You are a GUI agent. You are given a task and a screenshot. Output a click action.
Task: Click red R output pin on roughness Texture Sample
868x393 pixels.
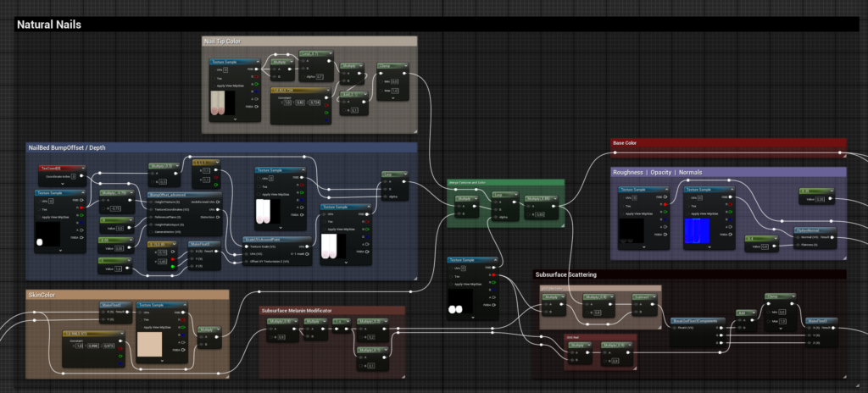[x=665, y=203]
